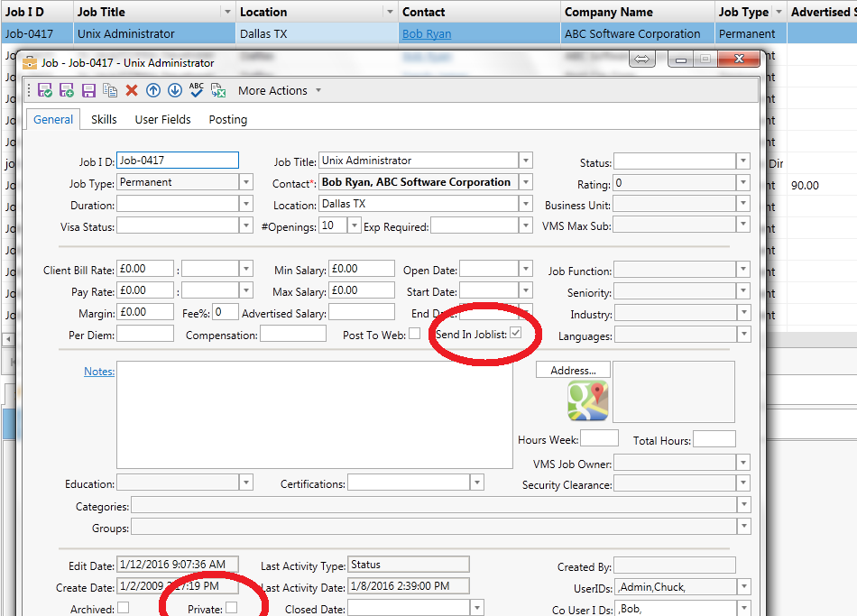Open the Open Date picker dropdown
Viewport: 857px width, 616px height.
[525, 269]
